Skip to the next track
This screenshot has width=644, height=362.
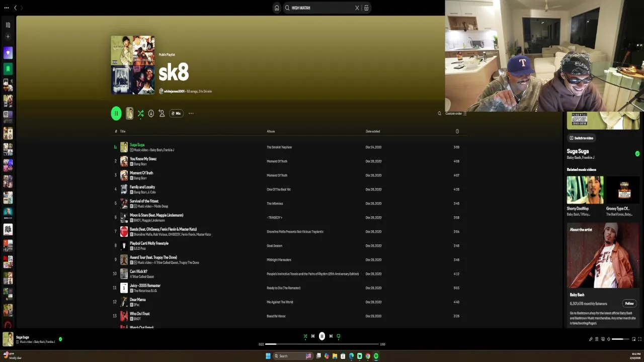(x=331, y=336)
